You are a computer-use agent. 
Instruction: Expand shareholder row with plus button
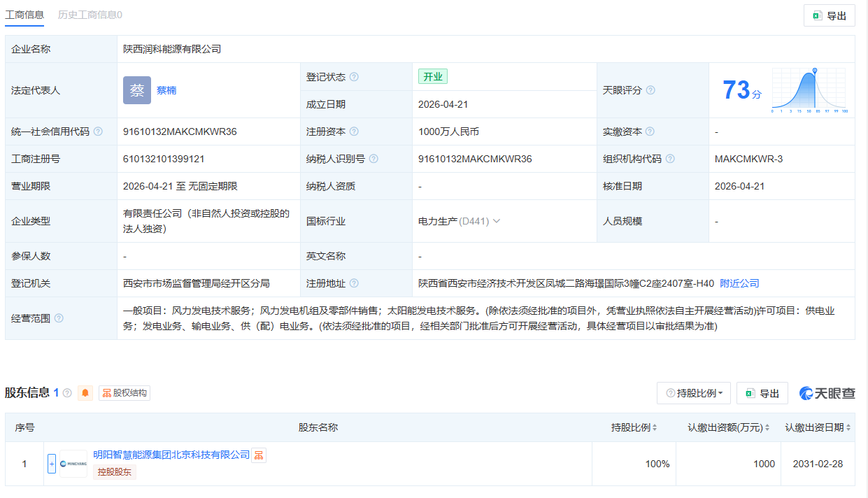pos(52,464)
